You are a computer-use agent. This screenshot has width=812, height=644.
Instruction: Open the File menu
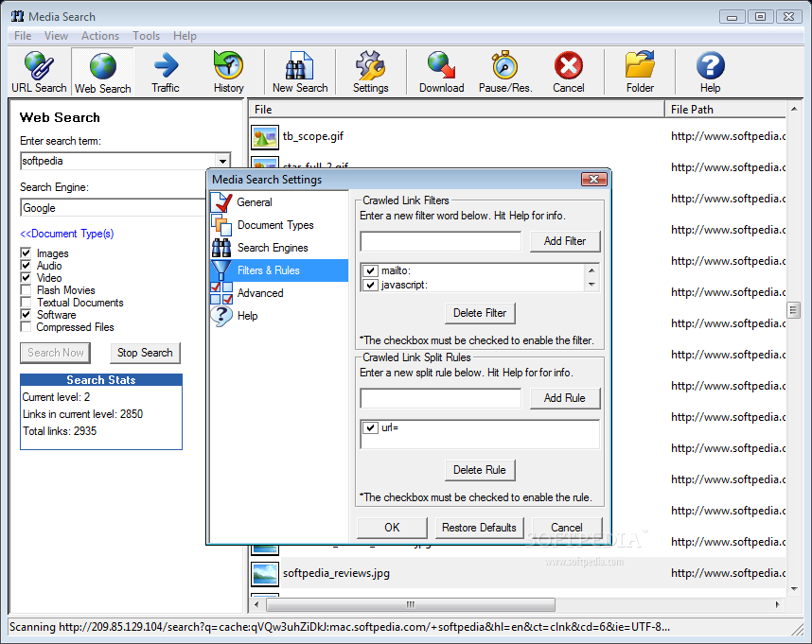click(23, 36)
